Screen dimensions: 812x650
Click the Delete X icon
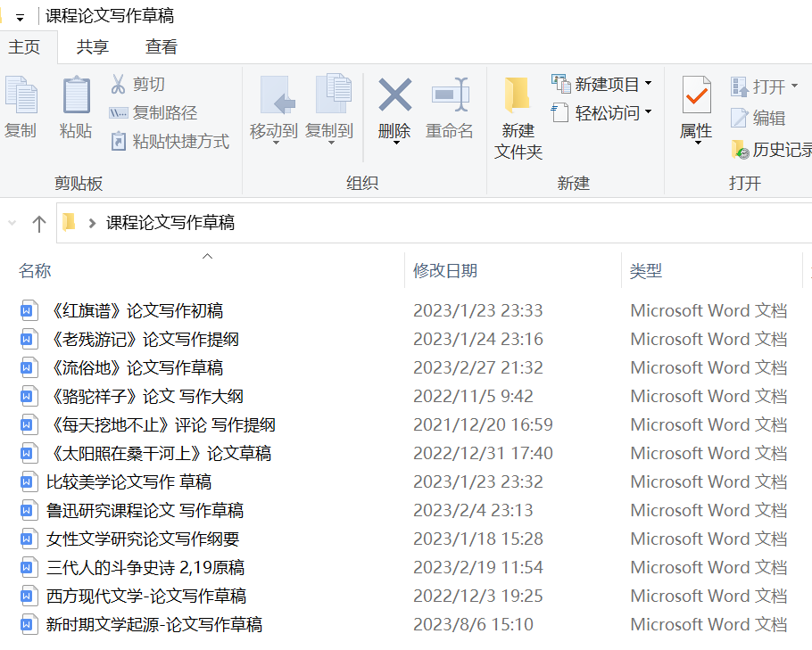394,95
